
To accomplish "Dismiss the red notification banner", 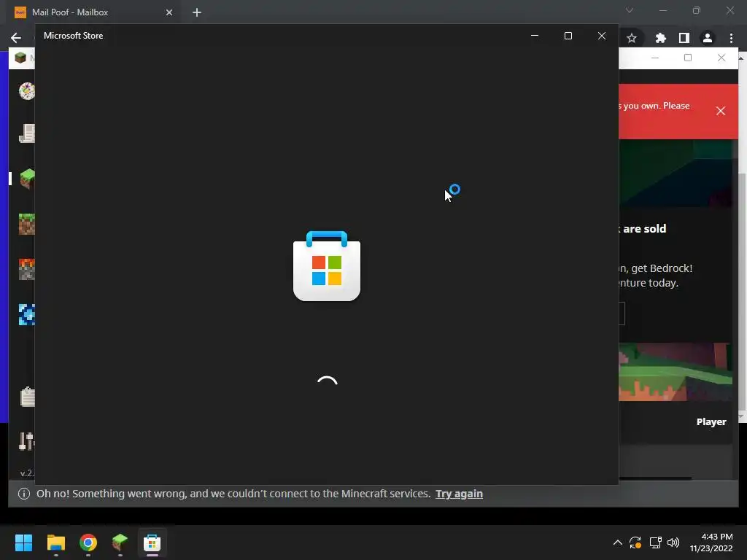I will point(720,111).
